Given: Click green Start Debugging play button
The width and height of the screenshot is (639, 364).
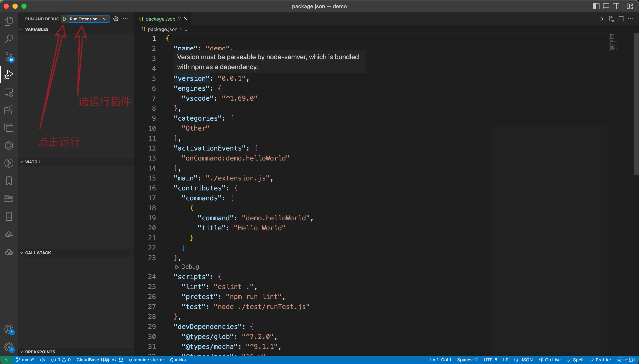Looking at the screenshot, I should coord(65,19).
